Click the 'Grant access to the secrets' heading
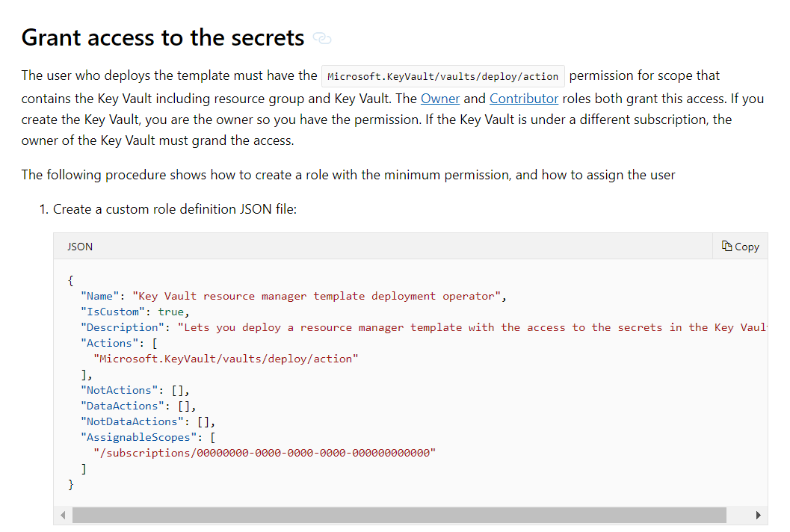Image resolution: width=790 pixels, height=532 pixels. point(163,38)
